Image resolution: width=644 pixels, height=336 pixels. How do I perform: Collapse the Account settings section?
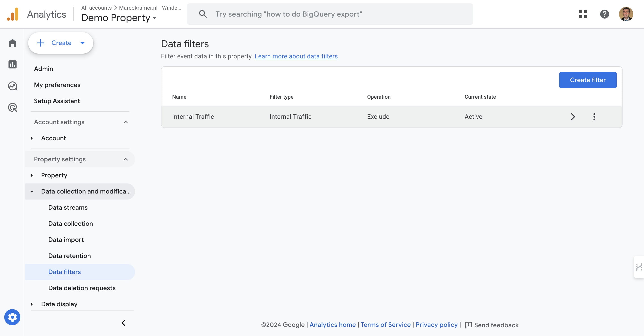click(x=125, y=122)
